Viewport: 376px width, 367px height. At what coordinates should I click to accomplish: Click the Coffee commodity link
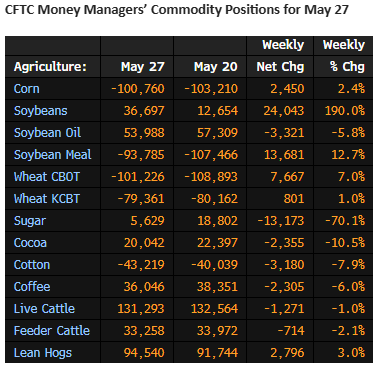[32, 287]
